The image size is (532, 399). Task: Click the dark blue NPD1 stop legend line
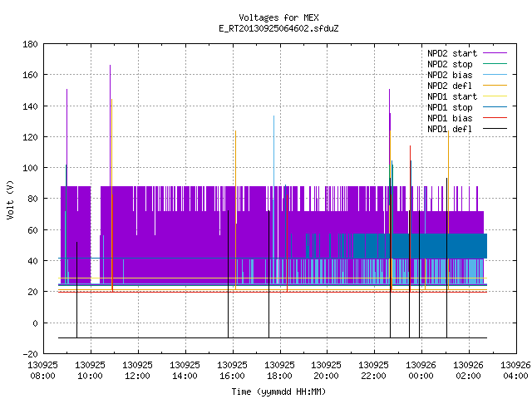[x=495, y=107]
